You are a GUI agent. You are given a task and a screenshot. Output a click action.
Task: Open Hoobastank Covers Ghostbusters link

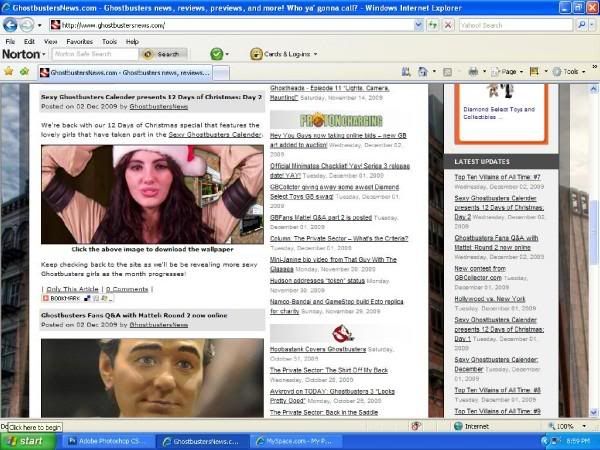(318, 349)
